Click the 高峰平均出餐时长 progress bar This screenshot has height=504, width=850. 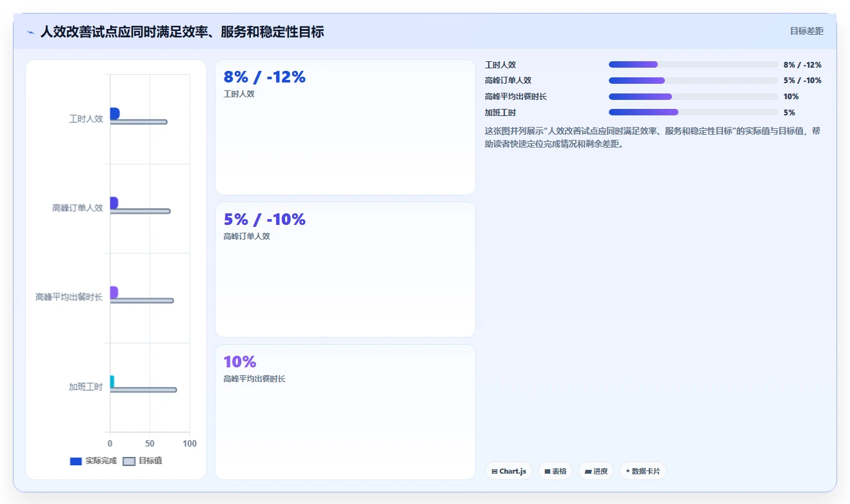click(693, 97)
